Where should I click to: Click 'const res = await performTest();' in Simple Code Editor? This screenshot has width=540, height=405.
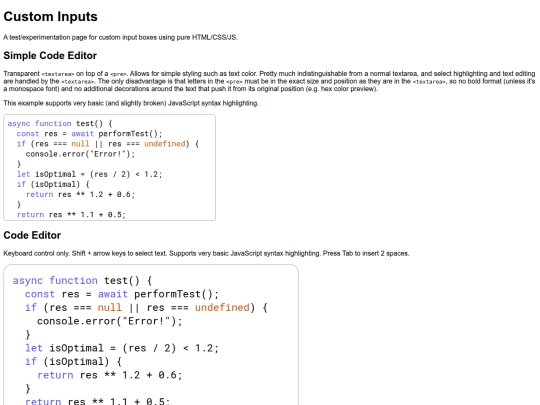pos(89,134)
